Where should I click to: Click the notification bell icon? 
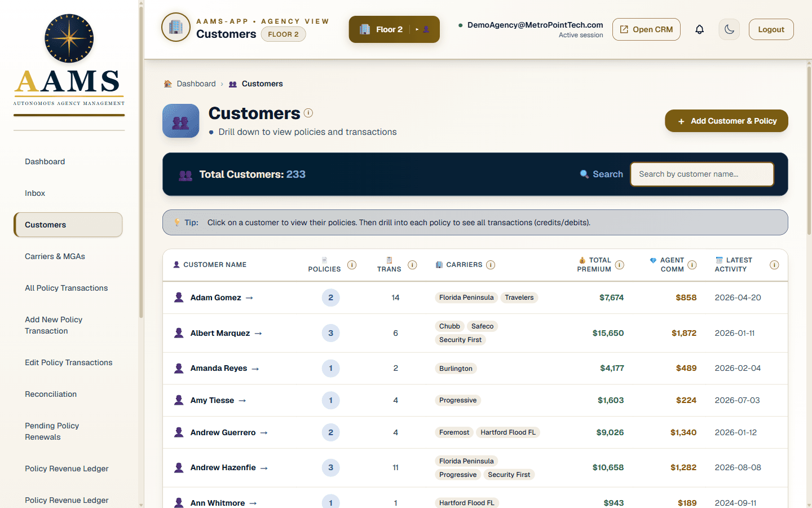pos(699,29)
